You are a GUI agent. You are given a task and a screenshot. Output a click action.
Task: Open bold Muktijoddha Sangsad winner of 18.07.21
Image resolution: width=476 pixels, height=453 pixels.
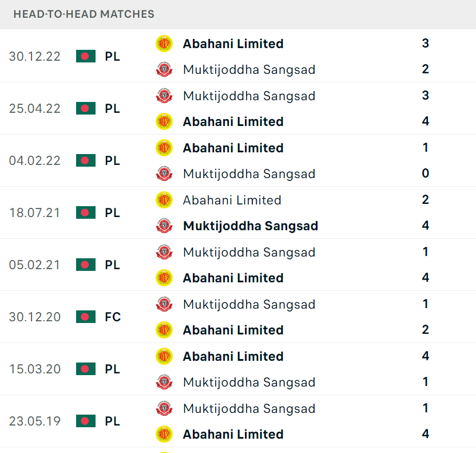click(x=251, y=226)
